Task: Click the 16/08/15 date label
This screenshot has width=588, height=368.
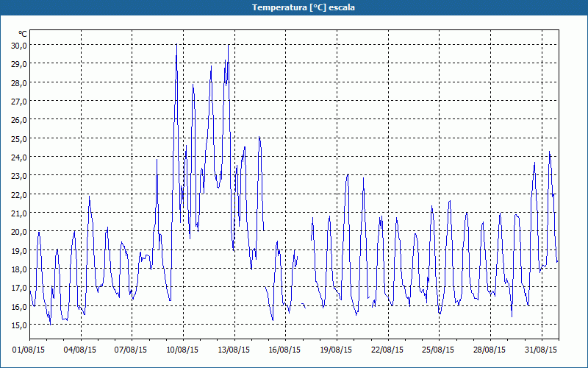Action: click(284, 350)
